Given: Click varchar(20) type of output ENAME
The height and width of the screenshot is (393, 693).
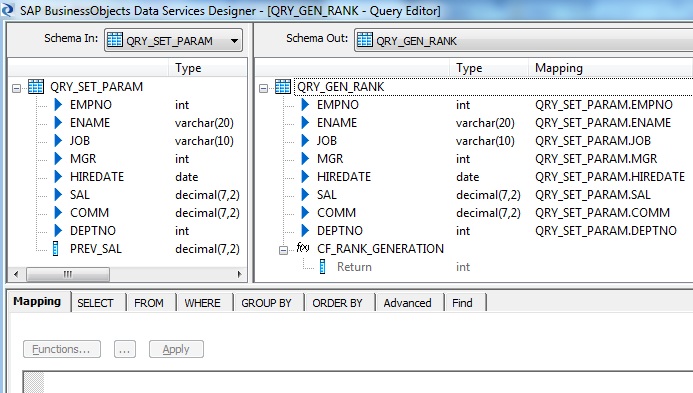Looking at the screenshot, I should pos(485,123).
